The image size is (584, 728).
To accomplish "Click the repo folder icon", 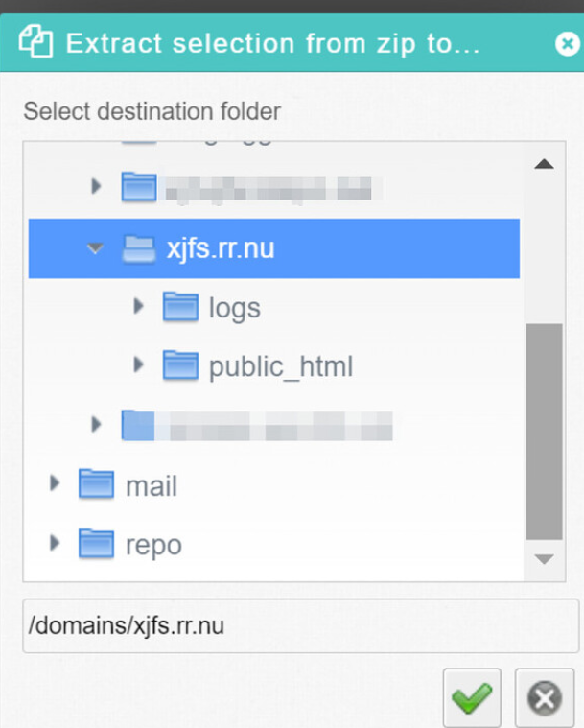I will pyautogui.click(x=96, y=544).
